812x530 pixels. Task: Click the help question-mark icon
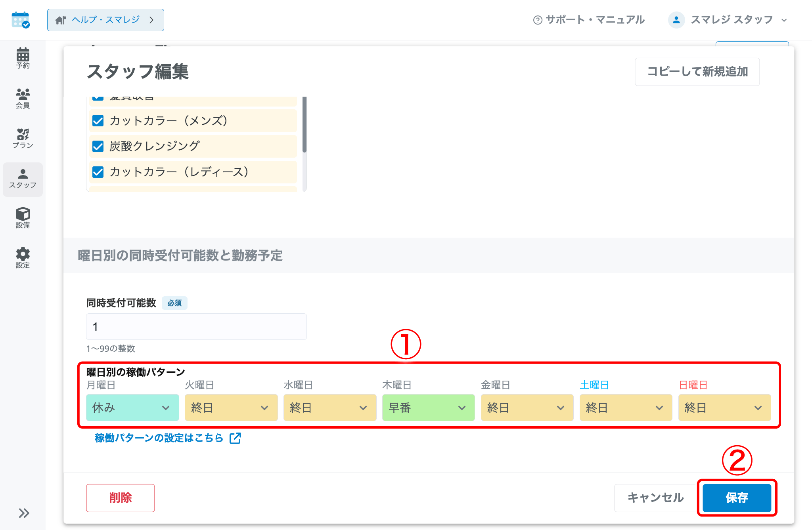(x=538, y=20)
